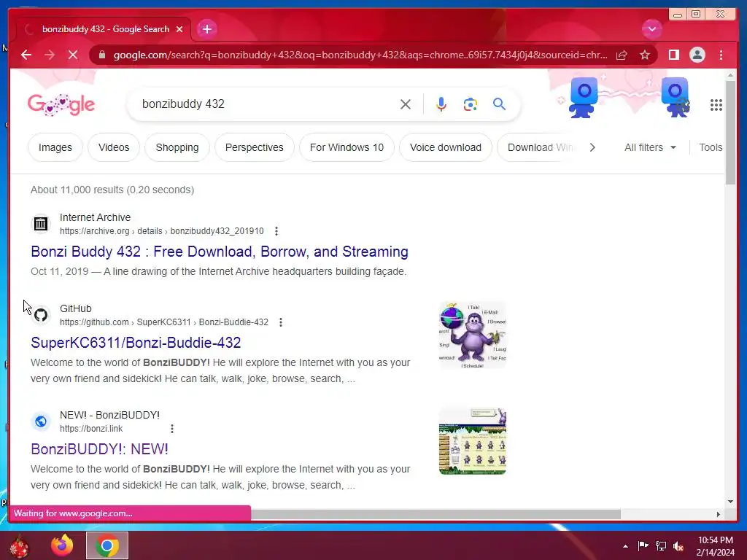Switch to Shopping results

177,147
